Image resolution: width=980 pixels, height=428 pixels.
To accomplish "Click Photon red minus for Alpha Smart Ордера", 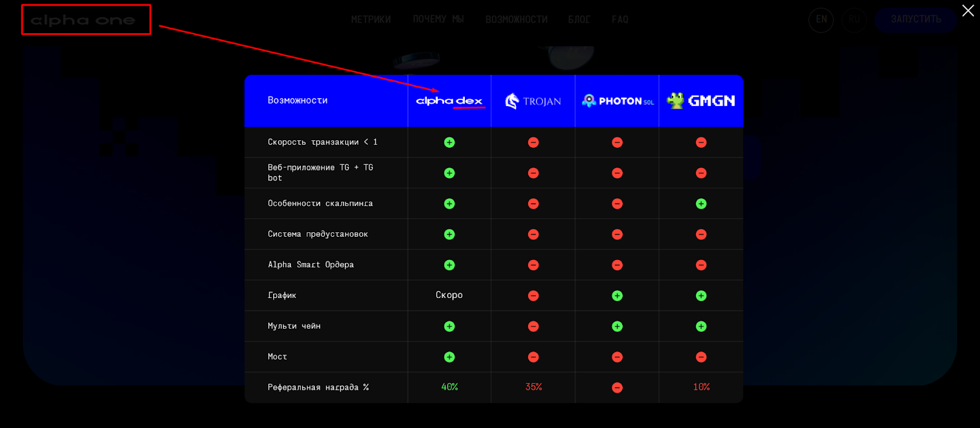I will pyautogui.click(x=617, y=265).
